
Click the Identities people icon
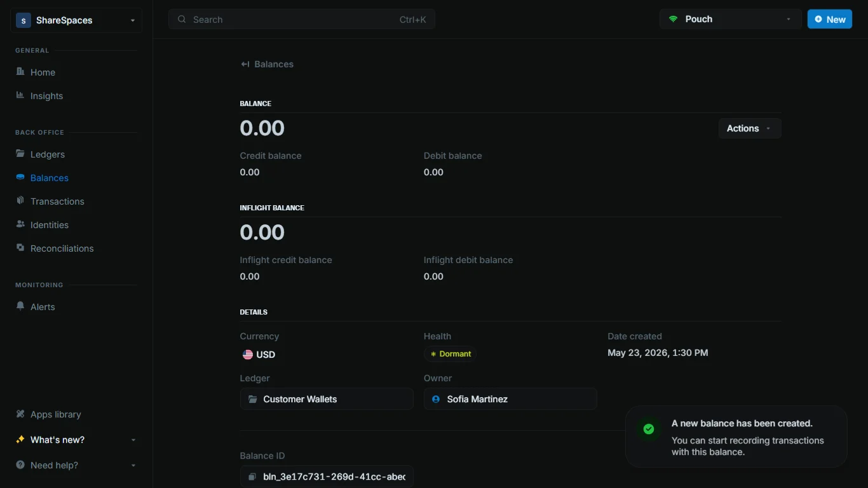20,224
